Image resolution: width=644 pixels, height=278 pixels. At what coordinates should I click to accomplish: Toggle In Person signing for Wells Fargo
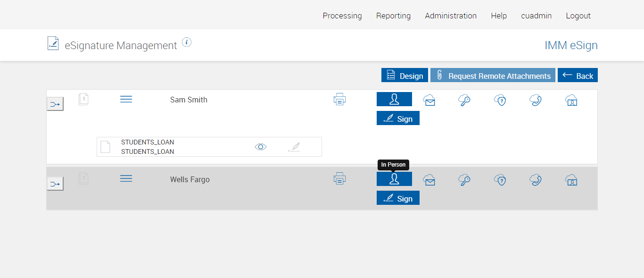(394, 179)
